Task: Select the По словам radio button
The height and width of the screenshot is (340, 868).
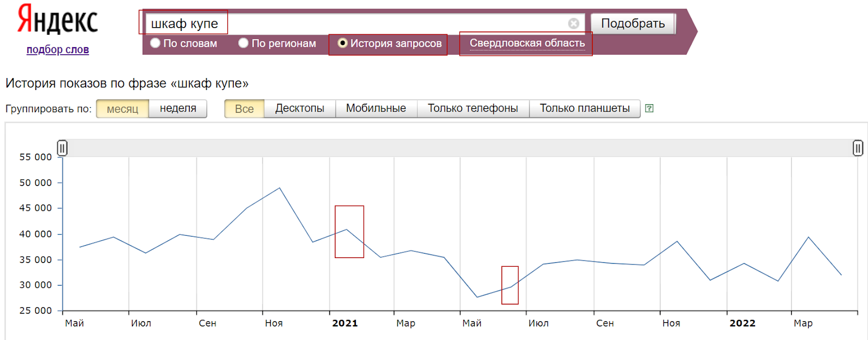Action: click(156, 43)
